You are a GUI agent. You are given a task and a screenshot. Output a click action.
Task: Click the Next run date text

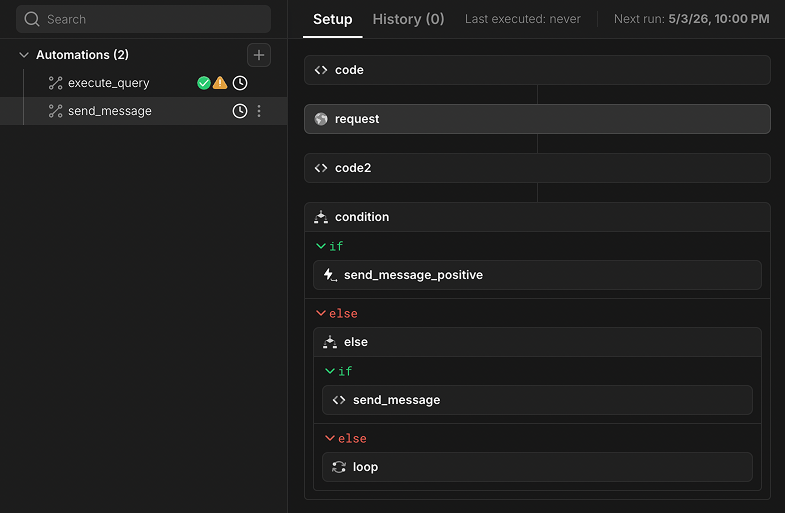click(x=718, y=19)
